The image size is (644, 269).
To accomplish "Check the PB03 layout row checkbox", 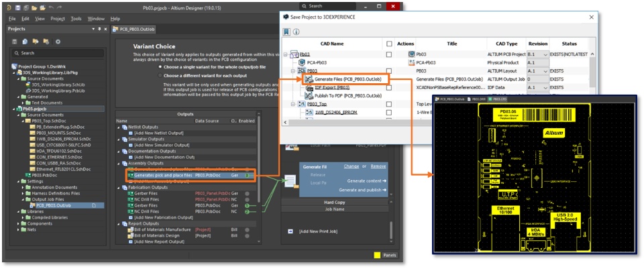I will pyautogui.click(x=389, y=70).
